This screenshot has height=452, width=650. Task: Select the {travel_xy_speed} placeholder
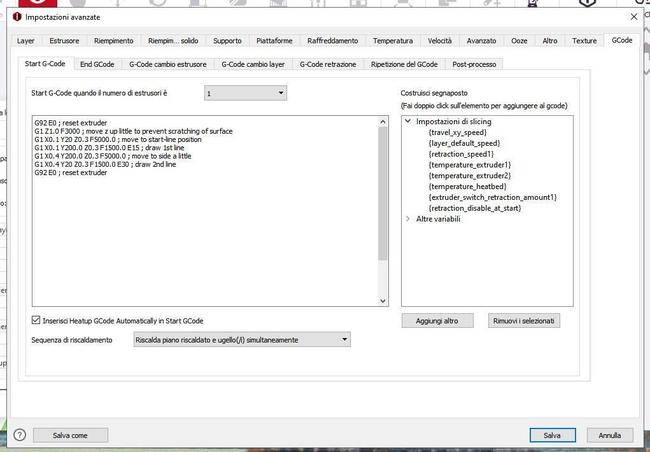pos(457,132)
